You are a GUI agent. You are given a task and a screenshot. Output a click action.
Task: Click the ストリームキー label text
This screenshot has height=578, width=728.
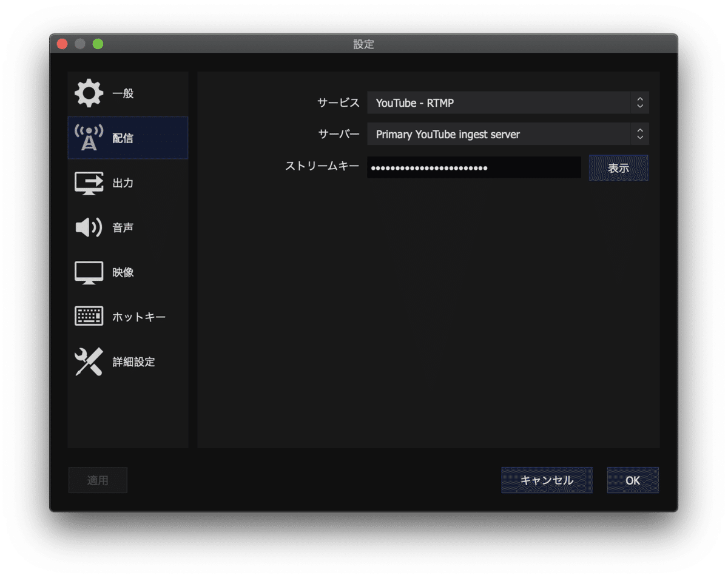(322, 166)
